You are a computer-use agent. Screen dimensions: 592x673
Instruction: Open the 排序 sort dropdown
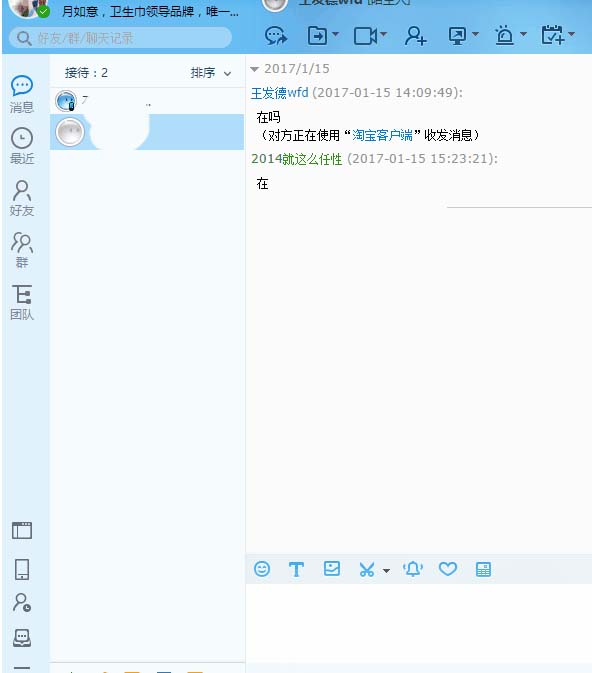pyautogui.click(x=211, y=73)
